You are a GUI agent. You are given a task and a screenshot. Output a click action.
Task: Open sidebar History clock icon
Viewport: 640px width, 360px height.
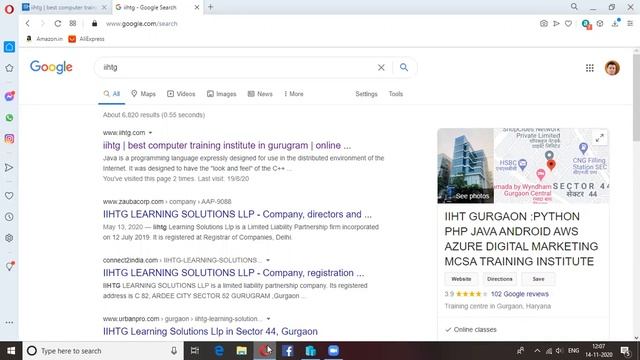[9, 217]
